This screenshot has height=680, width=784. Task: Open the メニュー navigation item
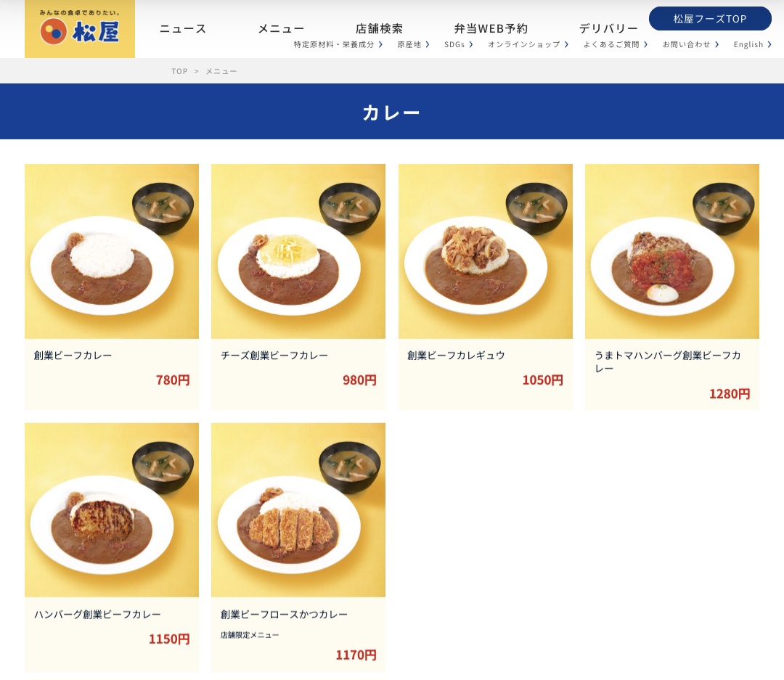click(x=281, y=29)
